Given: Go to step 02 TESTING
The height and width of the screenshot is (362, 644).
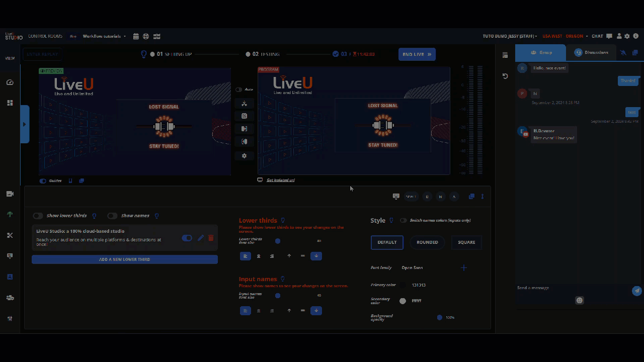Looking at the screenshot, I should [x=263, y=54].
